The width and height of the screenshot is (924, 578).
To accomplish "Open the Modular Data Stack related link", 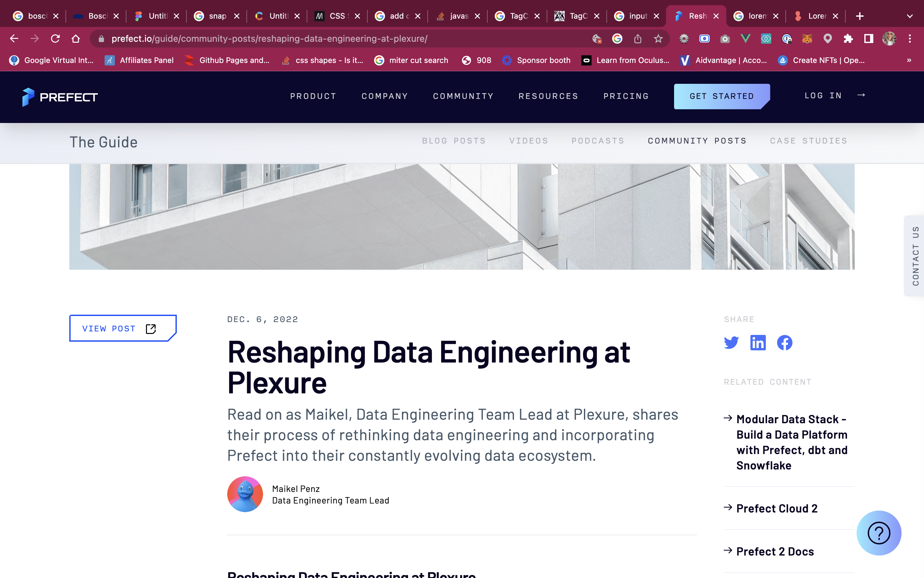I will [792, 442].
